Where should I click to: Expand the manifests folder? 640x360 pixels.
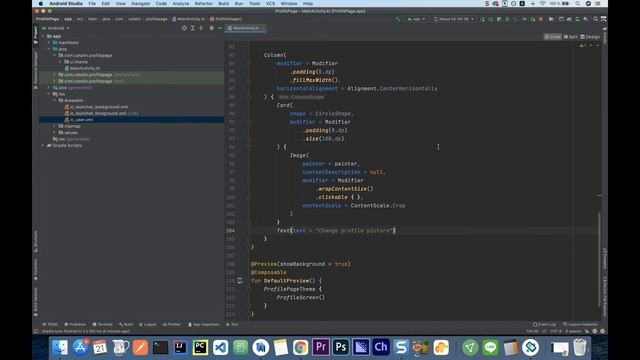click(49, 42)
